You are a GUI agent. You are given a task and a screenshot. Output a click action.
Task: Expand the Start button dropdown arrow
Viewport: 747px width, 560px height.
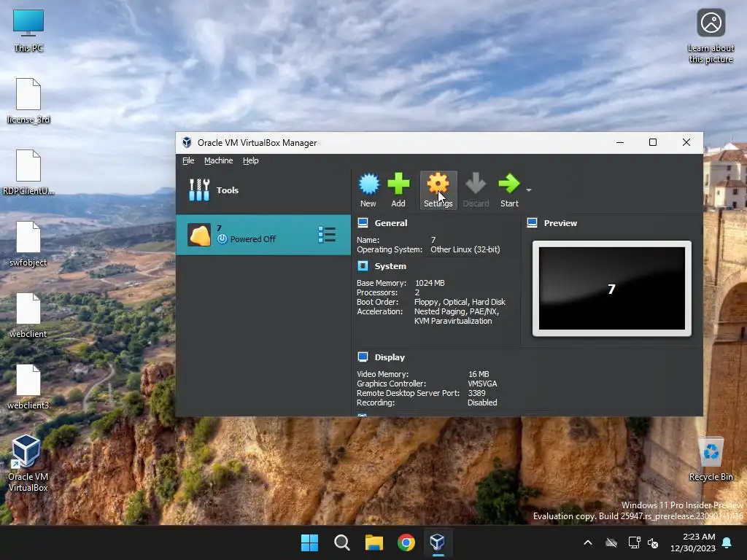529,190
